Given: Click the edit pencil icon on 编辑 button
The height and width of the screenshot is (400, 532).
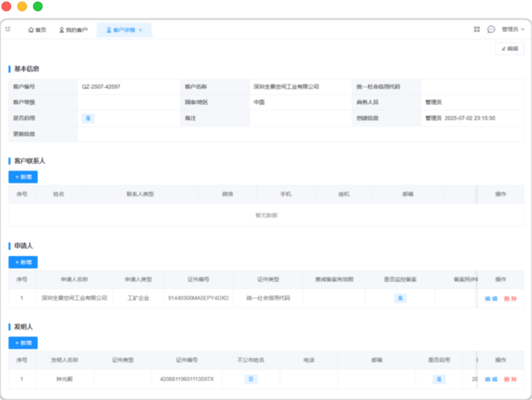Looking at the screenshot, I should coord(504,48).
